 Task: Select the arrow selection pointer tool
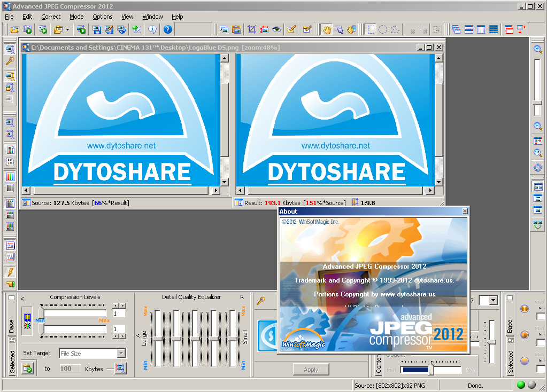339,29
